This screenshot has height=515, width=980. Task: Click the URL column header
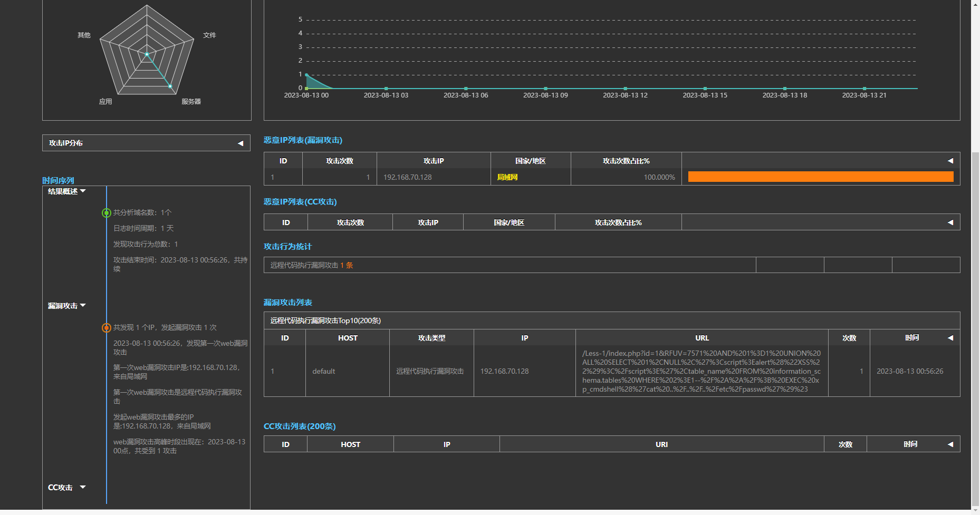coord(702,338)
